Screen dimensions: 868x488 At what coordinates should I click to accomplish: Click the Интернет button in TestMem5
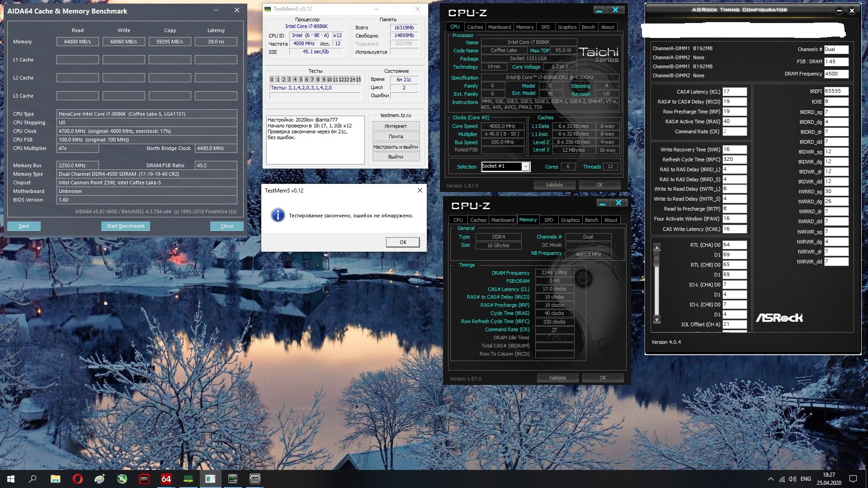396,126
